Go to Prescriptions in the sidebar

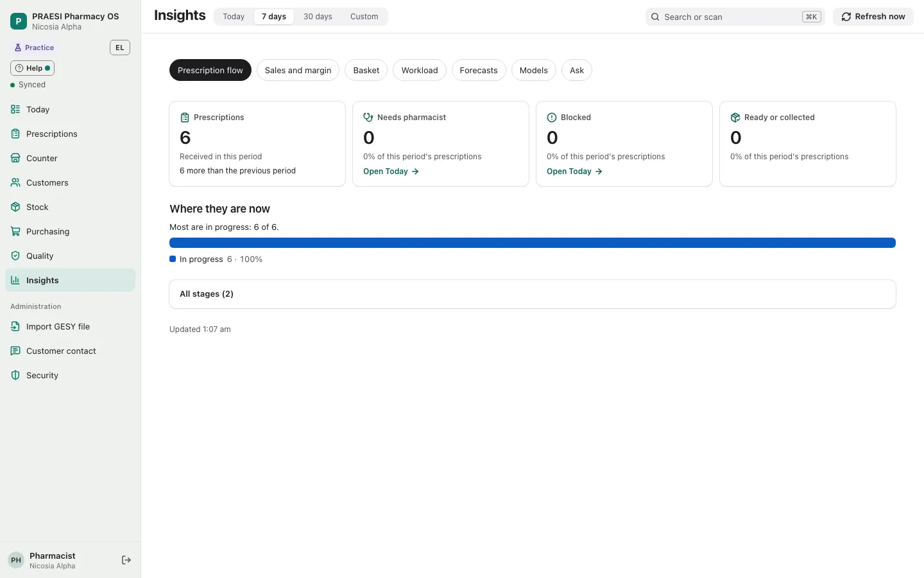[70, 134]
